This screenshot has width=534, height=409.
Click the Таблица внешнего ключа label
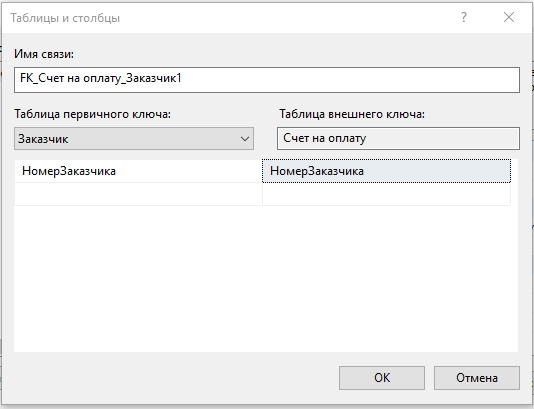click(352, 114)
